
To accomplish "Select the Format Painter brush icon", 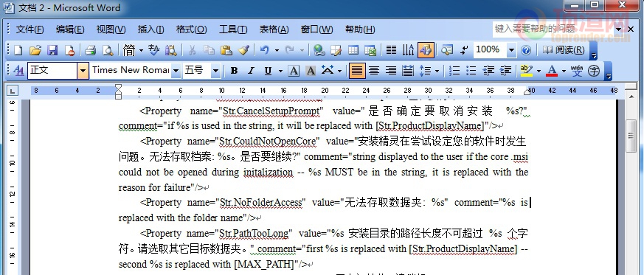I will [244, 50].
